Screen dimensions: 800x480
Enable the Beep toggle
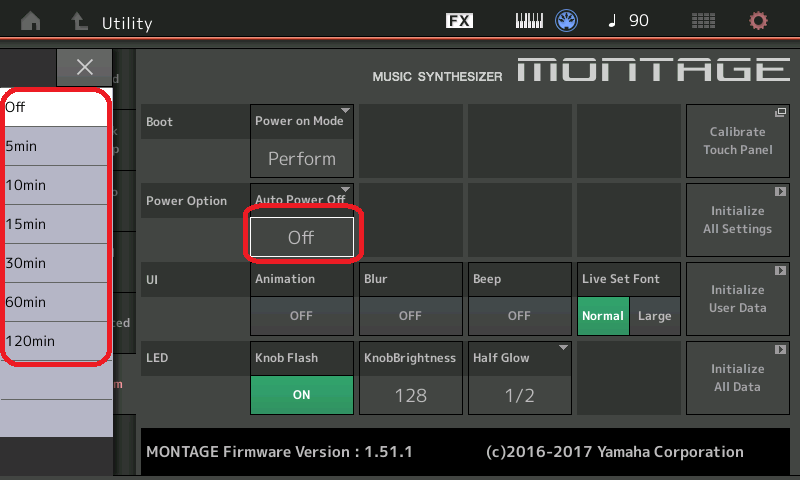pyautogui.click(x=518, y=315)
